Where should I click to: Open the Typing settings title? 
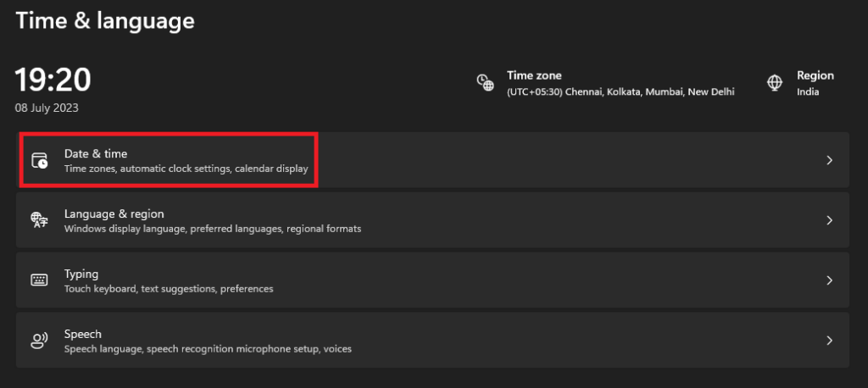[81, 274]
